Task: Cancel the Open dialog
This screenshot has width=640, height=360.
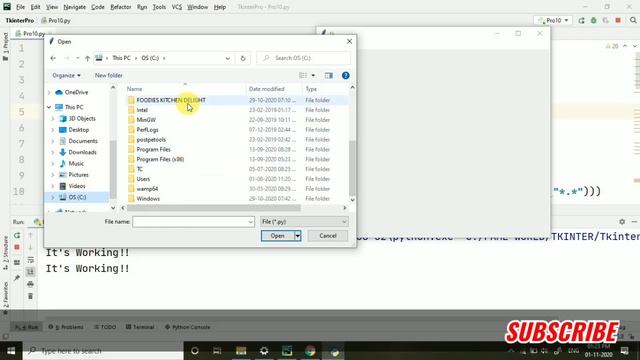Action: (328, 236)
